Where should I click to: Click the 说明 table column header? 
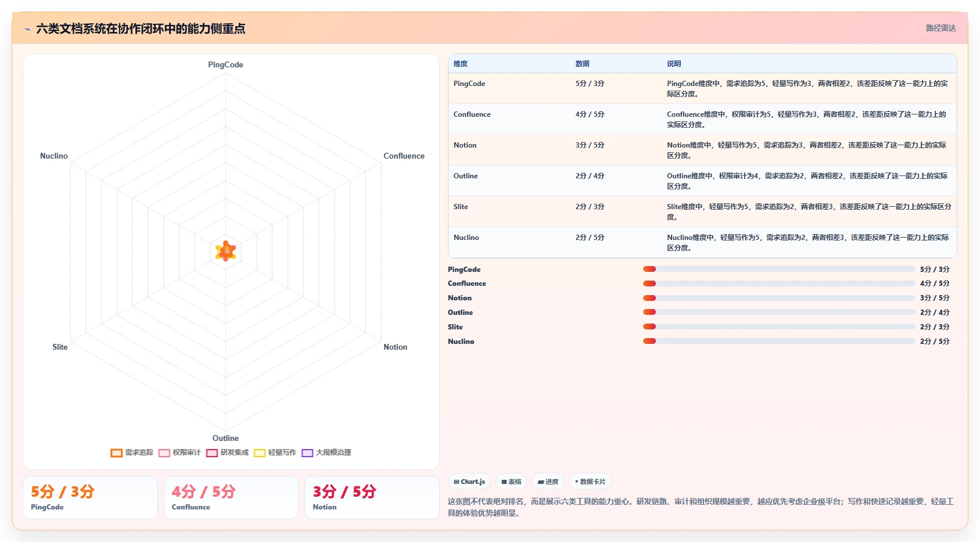coord(674,64)
